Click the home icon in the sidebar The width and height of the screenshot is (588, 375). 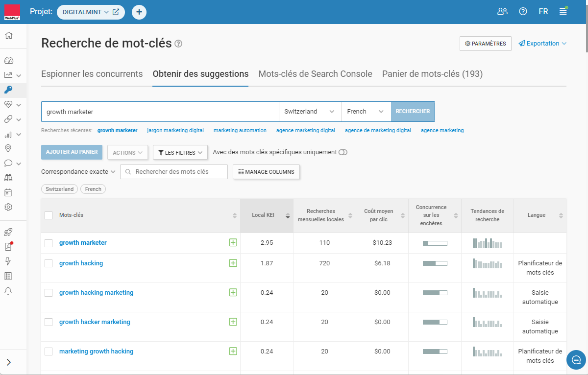click(x=9, y=35)
